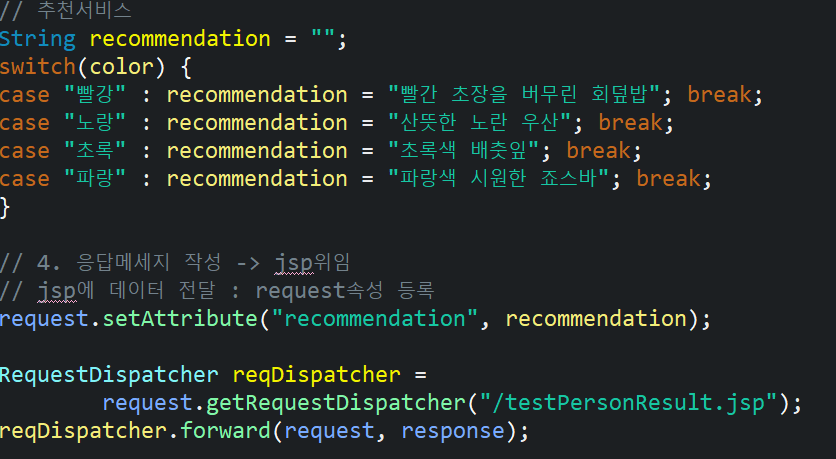Click the case keyword before "노랑"
Screen dimensions: 836x459
pyautogui.click(x=25, y=123)
